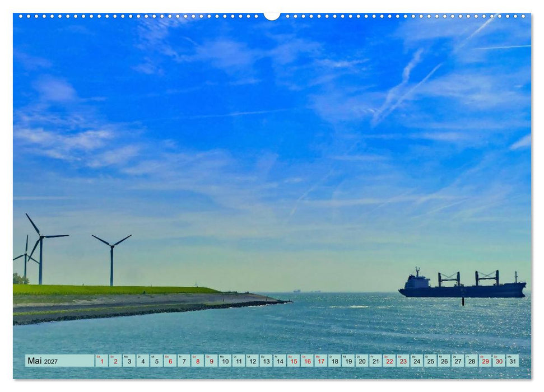544x392 pixels.
Task: Click day 7 in the date row
Action: pos(184,361)
